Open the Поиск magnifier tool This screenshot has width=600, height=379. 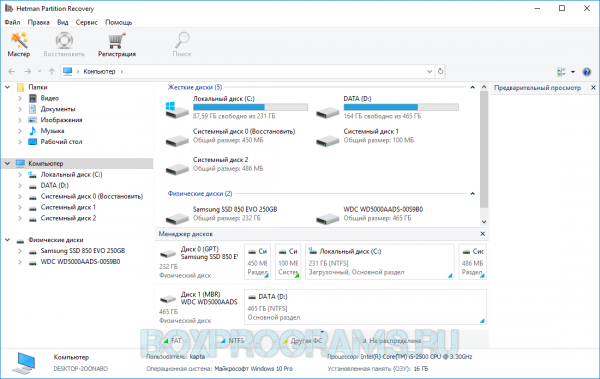[182, 44]
